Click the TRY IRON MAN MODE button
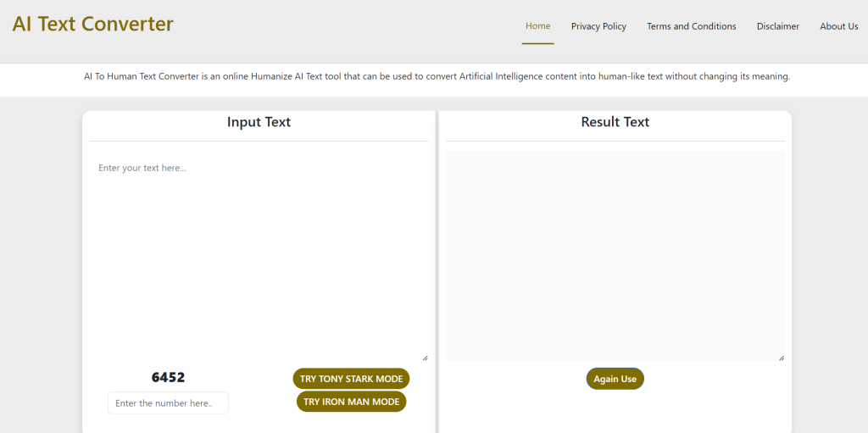 351,402
